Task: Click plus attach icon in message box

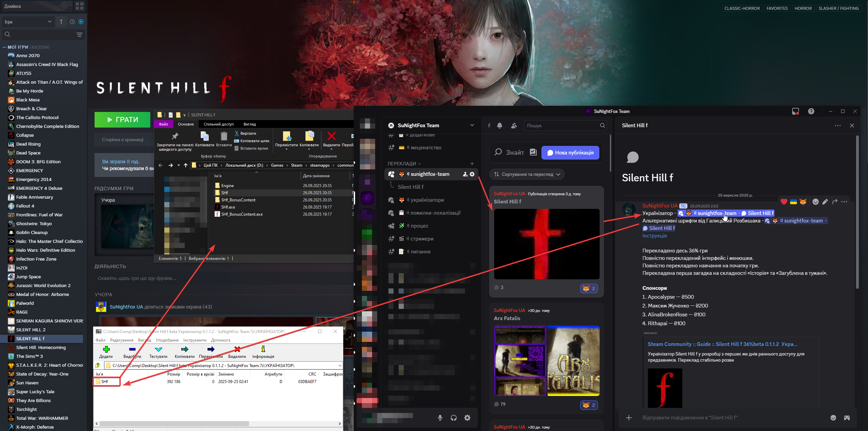Action: pyautogui.click(x=629, y=418)
